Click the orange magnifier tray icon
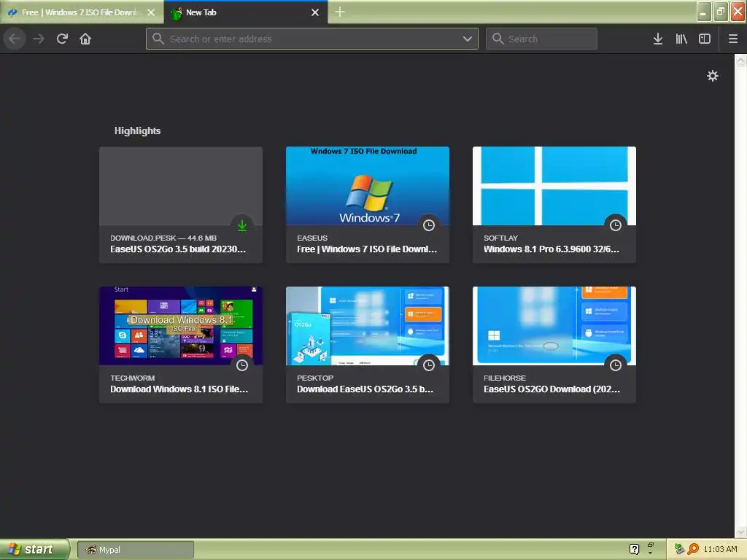This screenshot has height=560, width=747. pyautogui.click(x=693, y=549)
